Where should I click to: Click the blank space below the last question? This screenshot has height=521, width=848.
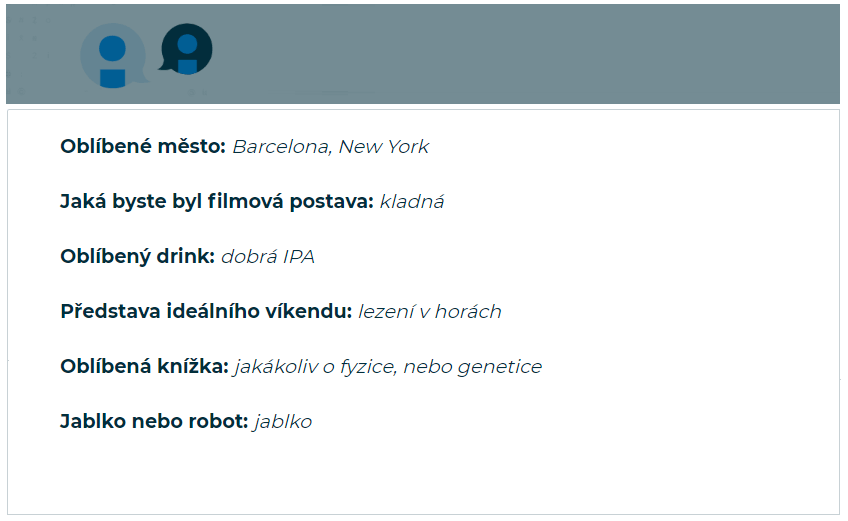[x=420, y=475]
